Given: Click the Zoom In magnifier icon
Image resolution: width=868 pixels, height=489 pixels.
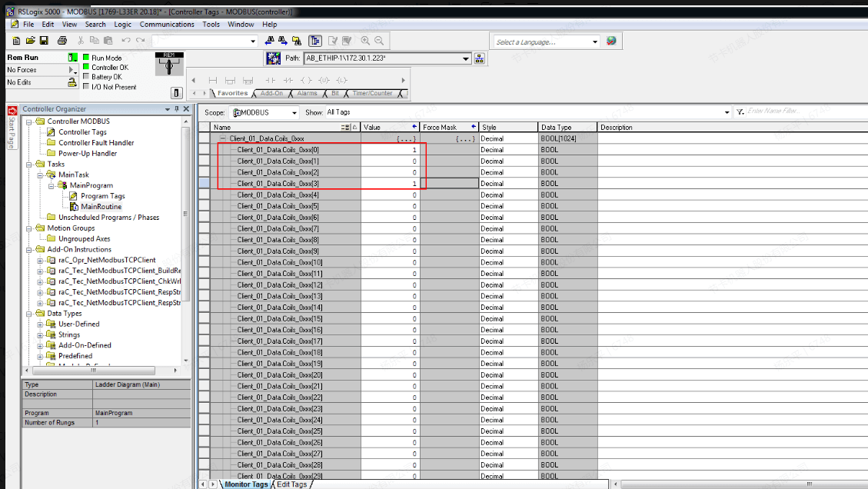Looking at the screenshot, I should tap(365, 41).
